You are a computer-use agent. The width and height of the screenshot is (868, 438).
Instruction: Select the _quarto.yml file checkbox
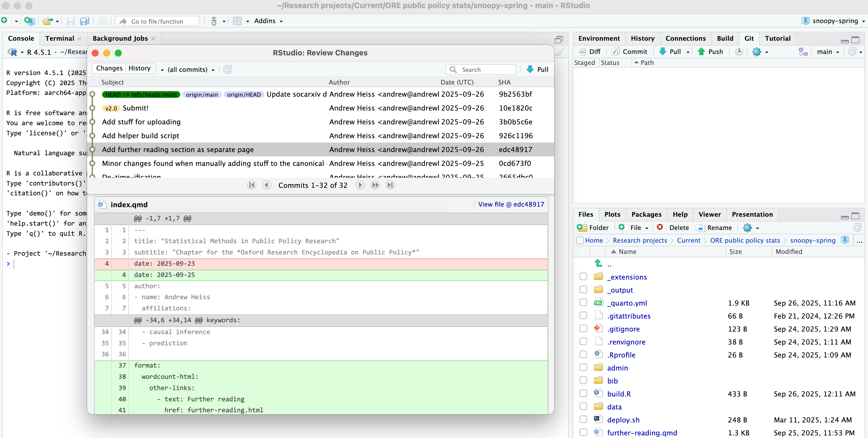(583, 303)
